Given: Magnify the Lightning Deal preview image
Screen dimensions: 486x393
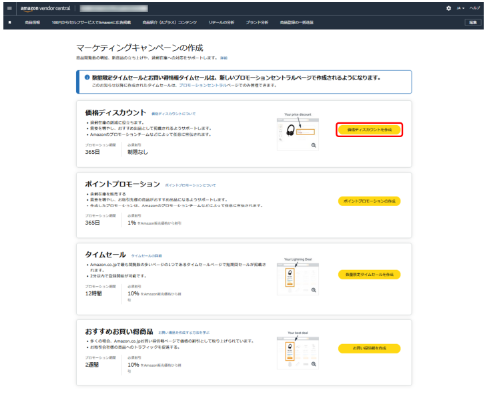Looking at the screenshot, I should pos(313,290).
